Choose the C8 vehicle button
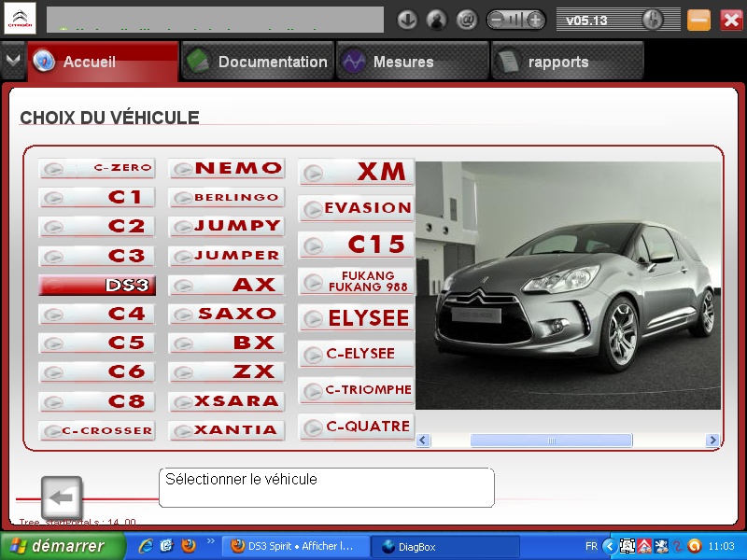747x560 pixels. (97, 401)
